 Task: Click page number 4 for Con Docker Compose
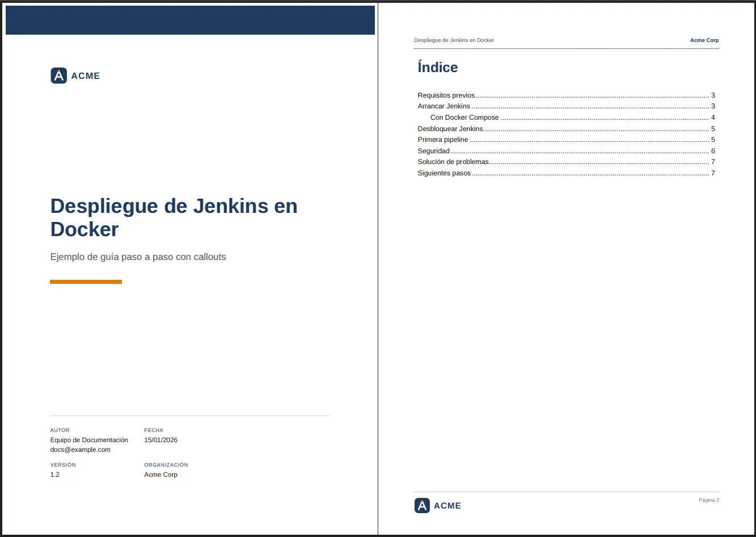point(713,118)
